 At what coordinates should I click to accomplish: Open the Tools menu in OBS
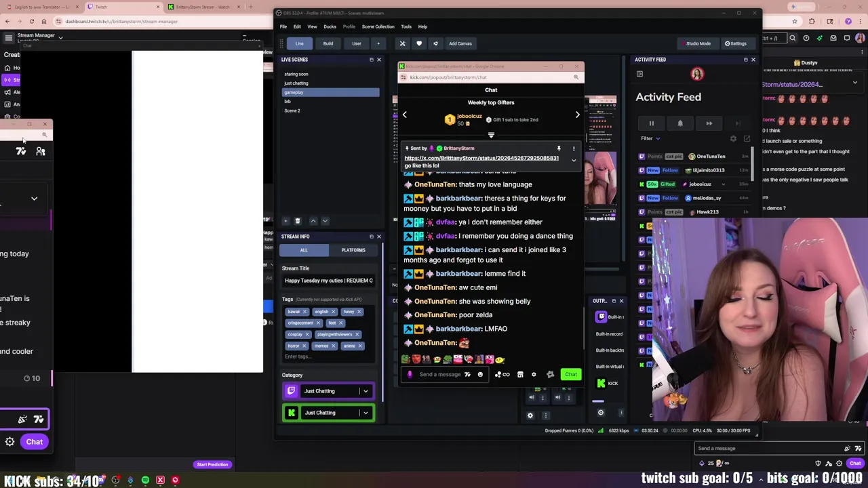[x=406, y=26]
